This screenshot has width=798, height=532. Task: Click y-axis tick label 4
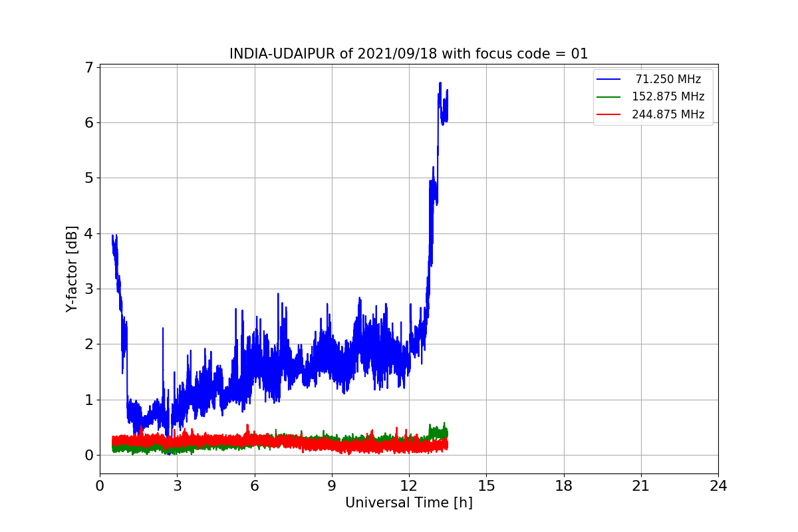88,233
